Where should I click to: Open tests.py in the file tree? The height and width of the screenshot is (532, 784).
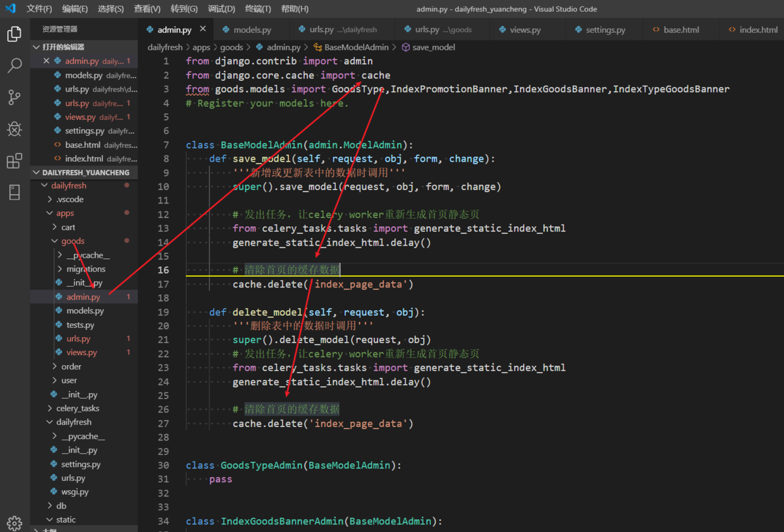click(x=84, y=325)
